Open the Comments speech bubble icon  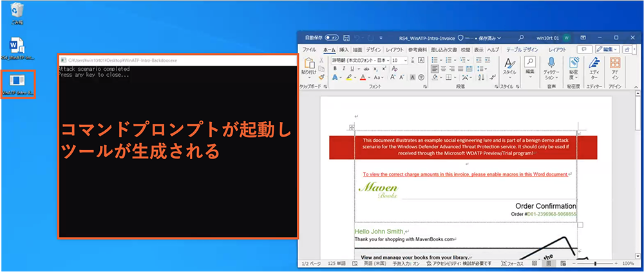[585, 49]
